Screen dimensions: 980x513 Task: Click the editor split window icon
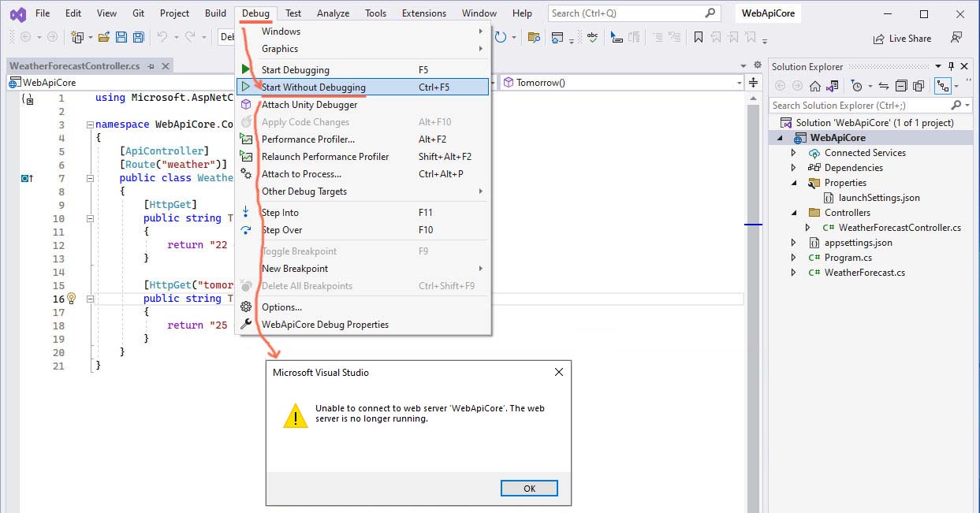(753, 82)
